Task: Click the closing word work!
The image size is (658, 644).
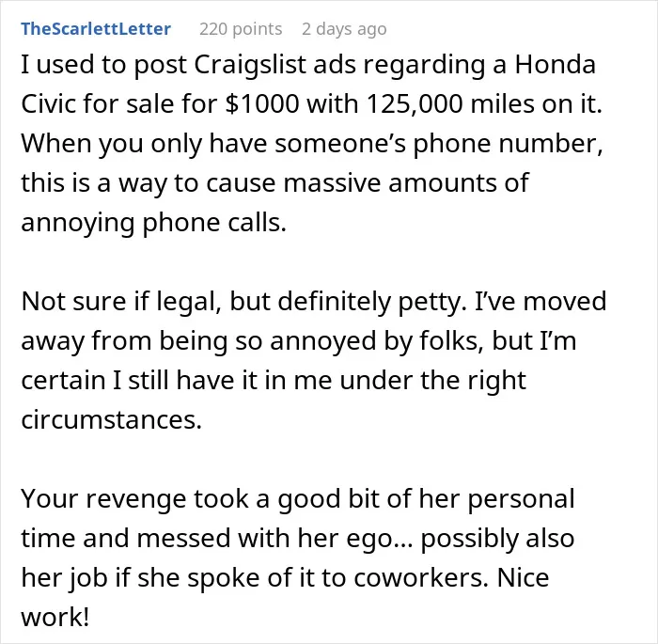Action: click(55, 617)
